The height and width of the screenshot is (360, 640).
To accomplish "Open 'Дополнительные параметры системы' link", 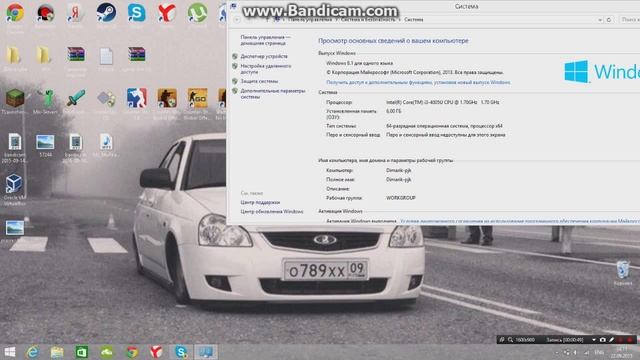I will [x=273, y=94].
